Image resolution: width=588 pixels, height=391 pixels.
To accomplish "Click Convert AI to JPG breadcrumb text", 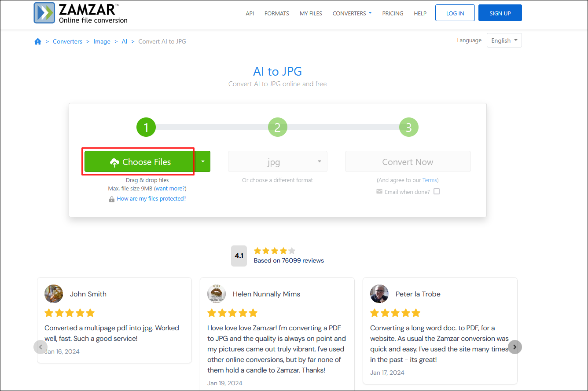I will 162,41.
